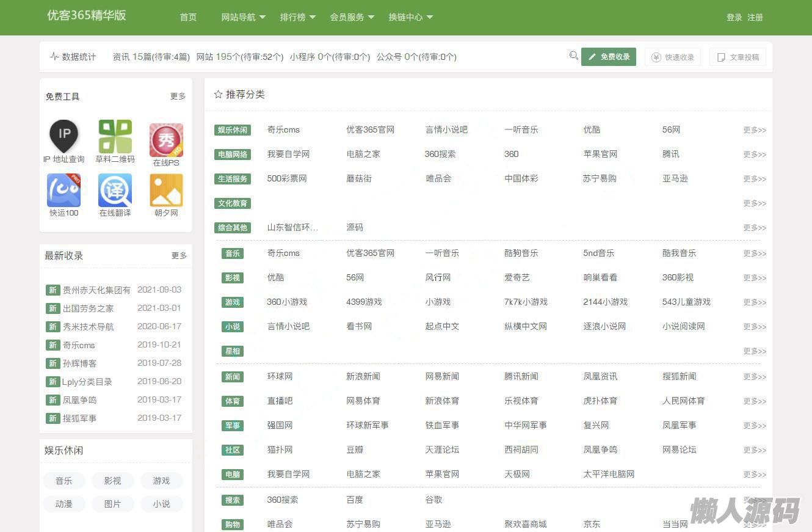This screenshot has height=532, width=812.
Task: Click the 文章投稿 button
Action: [x=738, y=57]
